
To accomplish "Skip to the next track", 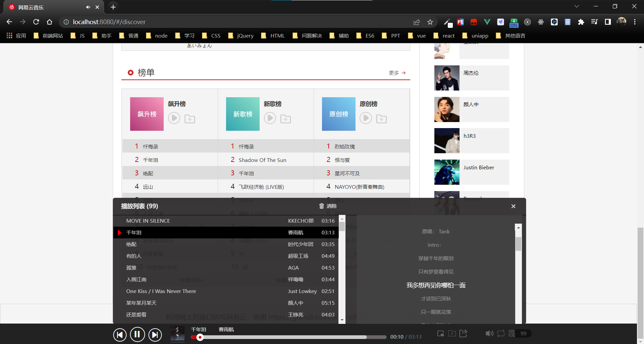I will [x=155, y=335].
